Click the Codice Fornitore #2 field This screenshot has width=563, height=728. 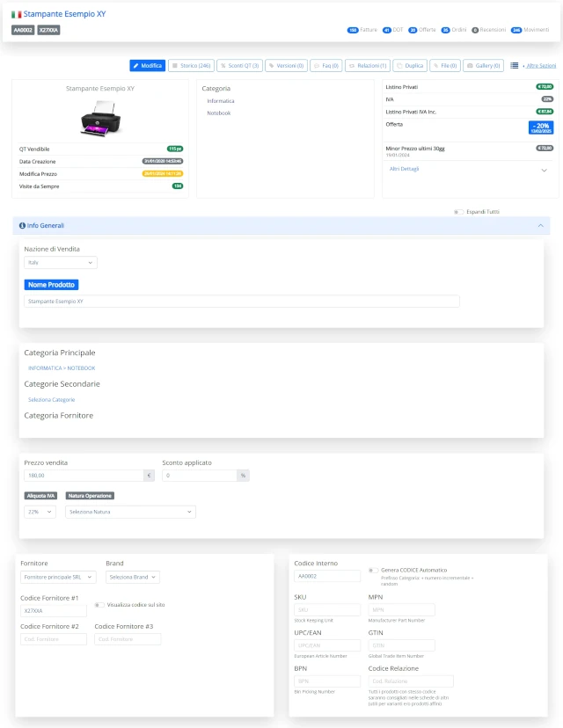click(54, 639)
